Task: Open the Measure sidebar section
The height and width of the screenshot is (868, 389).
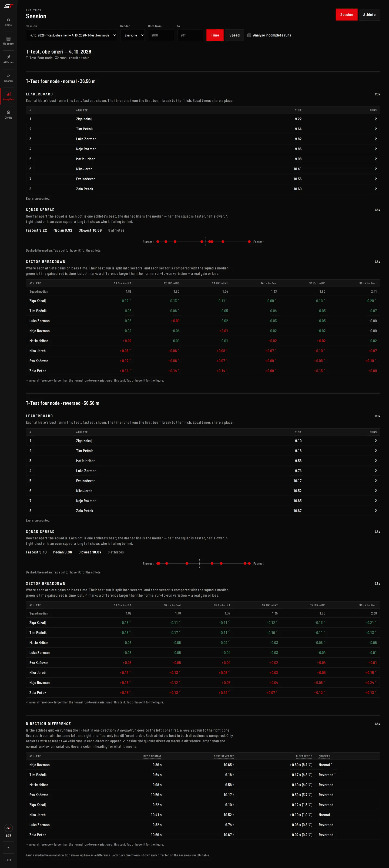Action: click(8, 41)
